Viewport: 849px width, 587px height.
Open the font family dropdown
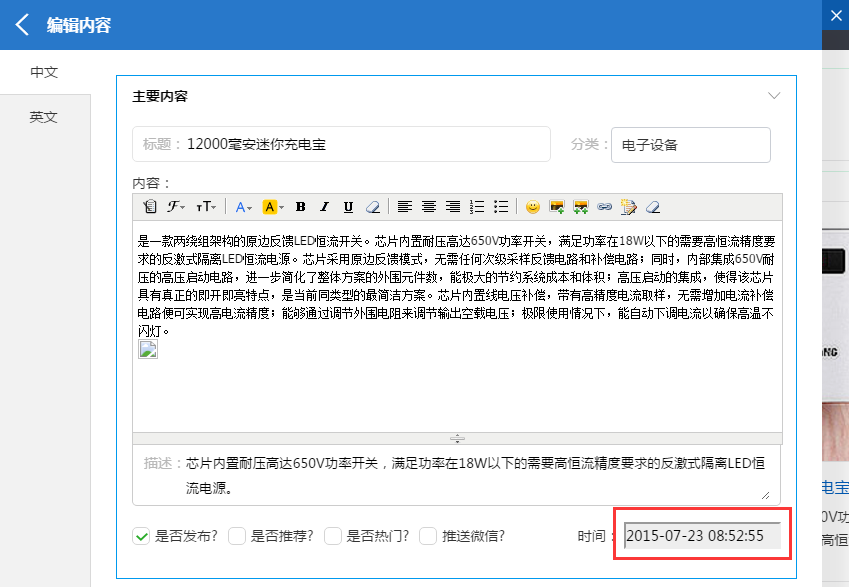point(175,206)
